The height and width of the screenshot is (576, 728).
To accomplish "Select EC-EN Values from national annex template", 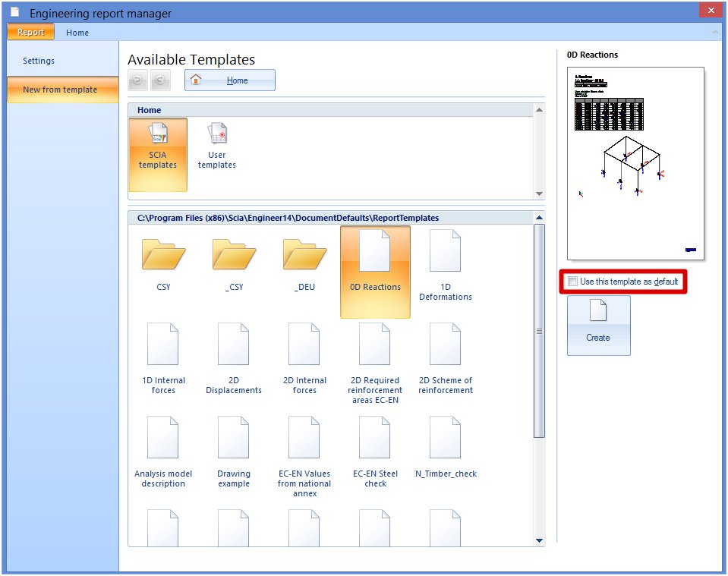I will 304,457.
